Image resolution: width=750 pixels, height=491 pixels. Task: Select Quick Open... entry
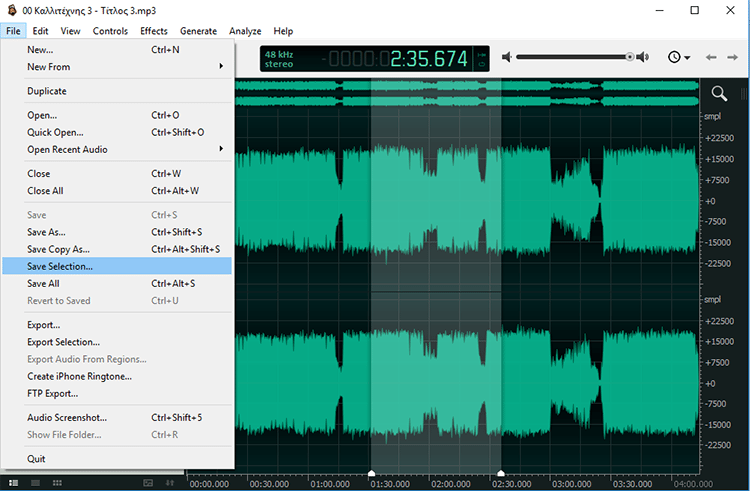point(117,132)
